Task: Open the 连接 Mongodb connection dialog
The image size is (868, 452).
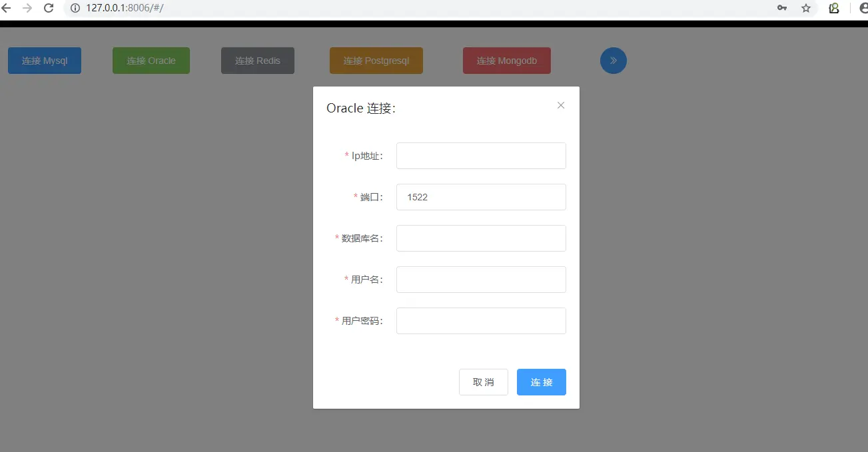Action: [506, 60]
